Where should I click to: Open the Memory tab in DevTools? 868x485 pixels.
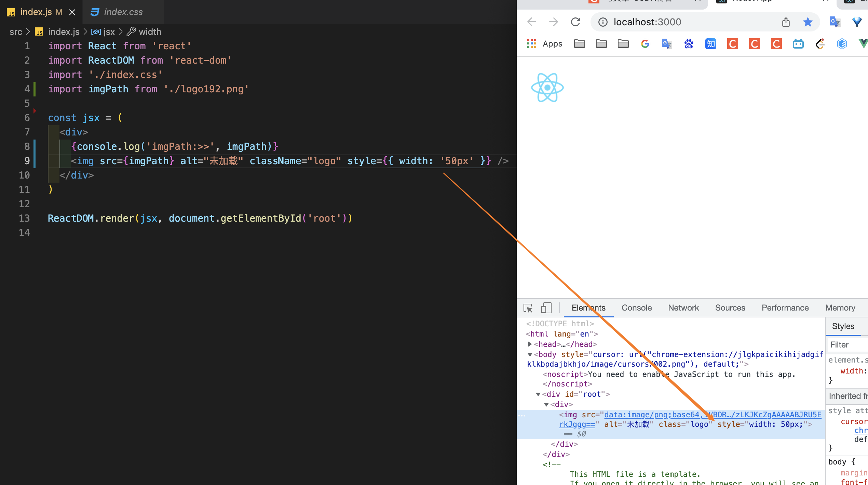840,308
